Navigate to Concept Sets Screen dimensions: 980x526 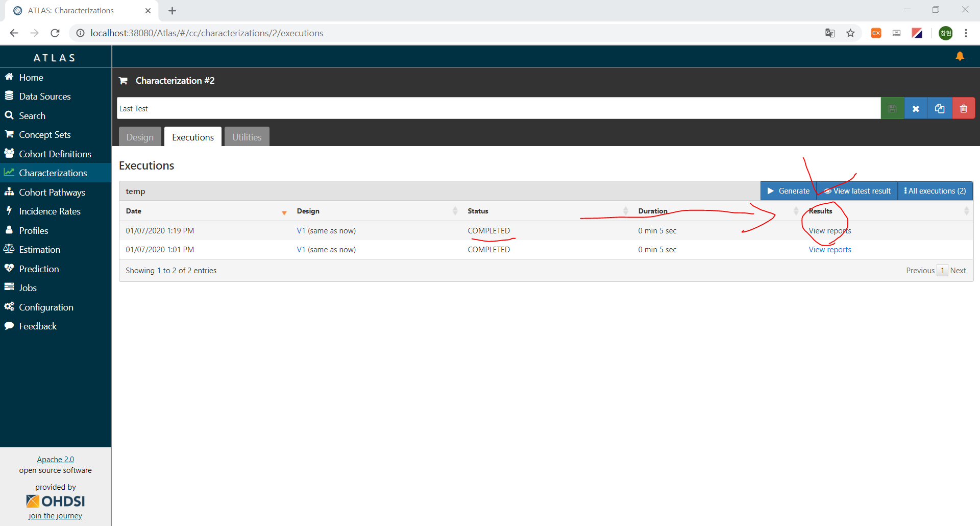click(x=44, y=134)
